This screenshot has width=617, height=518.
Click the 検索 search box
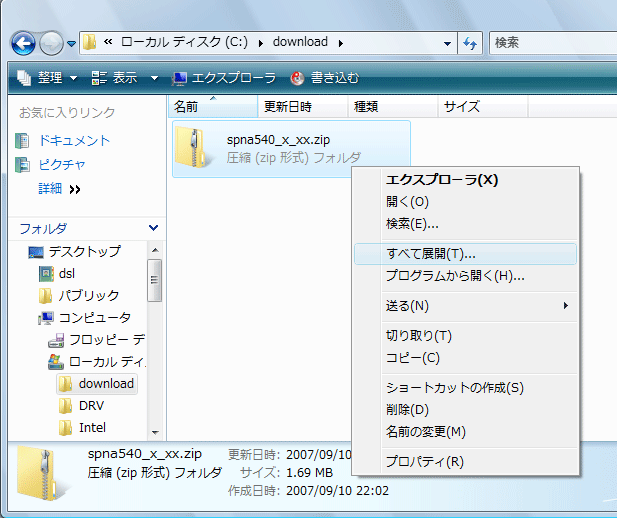[553, 43]
